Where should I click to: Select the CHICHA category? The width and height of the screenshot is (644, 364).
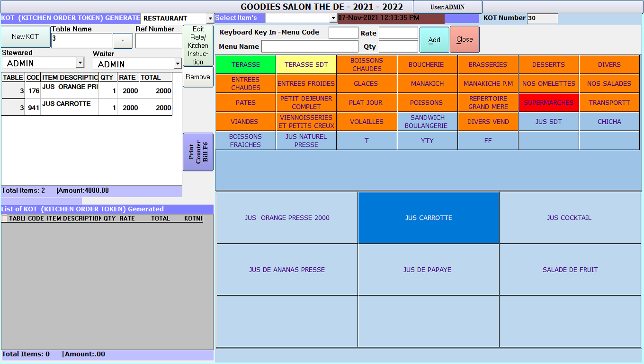coord(609,121)
